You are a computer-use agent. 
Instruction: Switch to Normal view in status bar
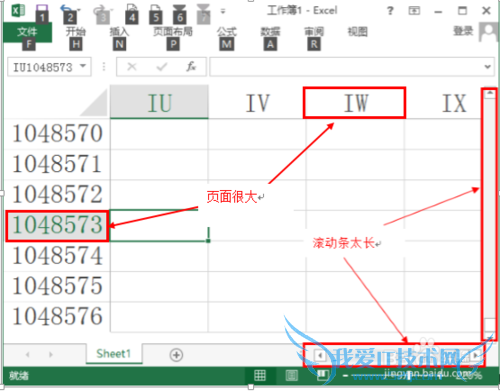pos(260,376)
